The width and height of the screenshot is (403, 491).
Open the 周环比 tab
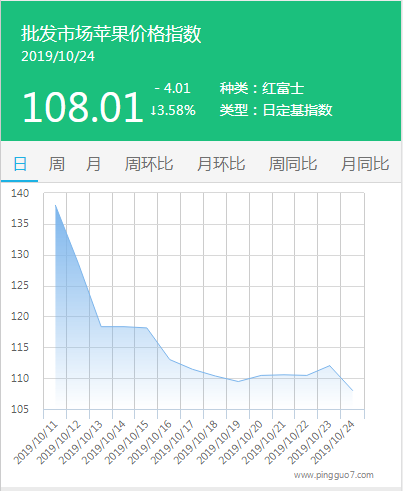(149, 164)
